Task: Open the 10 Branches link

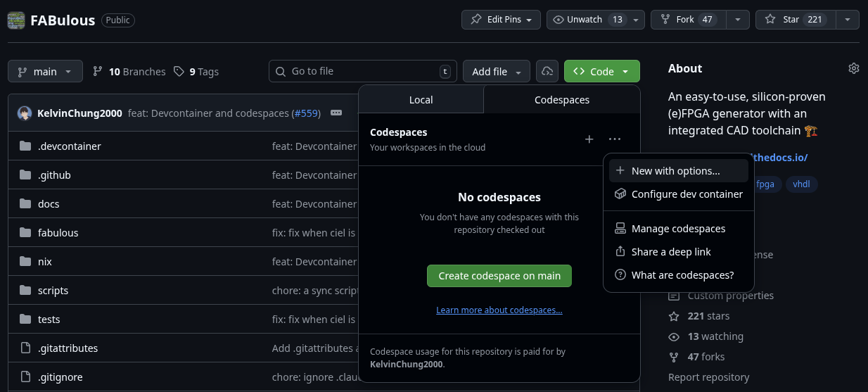Action: pyautogui.click(x=129, y=71)
